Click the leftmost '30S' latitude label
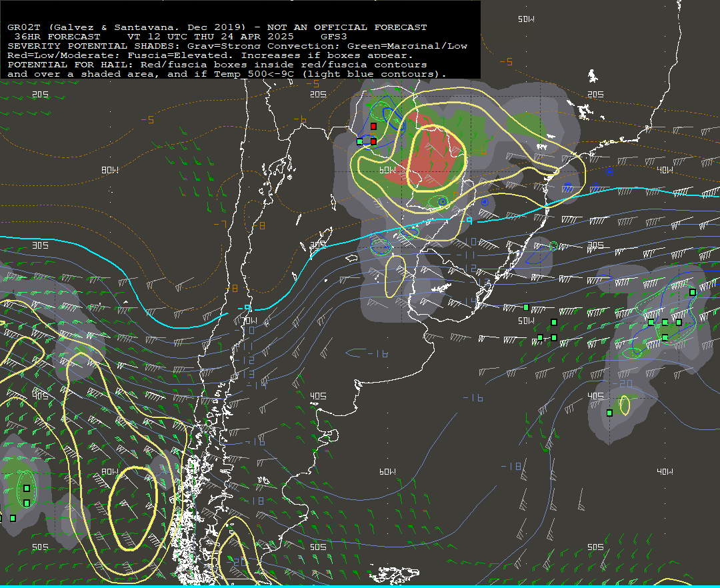The width and height of the screenshot is (720, 588). pyautogui.click(x=41, y=245)
